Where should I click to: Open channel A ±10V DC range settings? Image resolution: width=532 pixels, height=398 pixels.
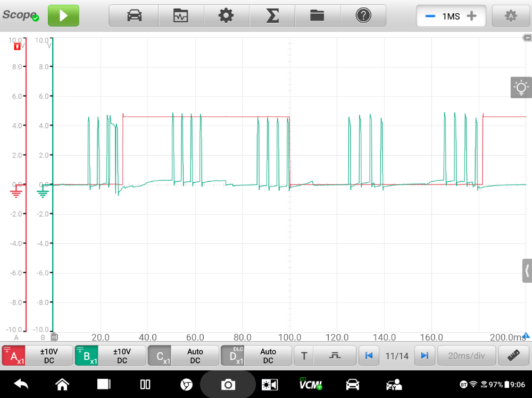[49, 356]
